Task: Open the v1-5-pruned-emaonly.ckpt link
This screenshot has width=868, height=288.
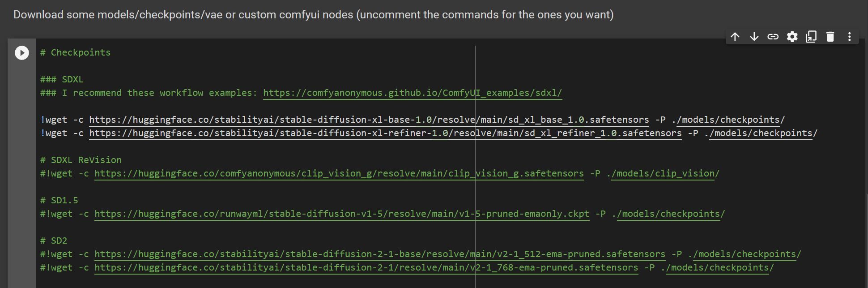Action: [341, 214]
